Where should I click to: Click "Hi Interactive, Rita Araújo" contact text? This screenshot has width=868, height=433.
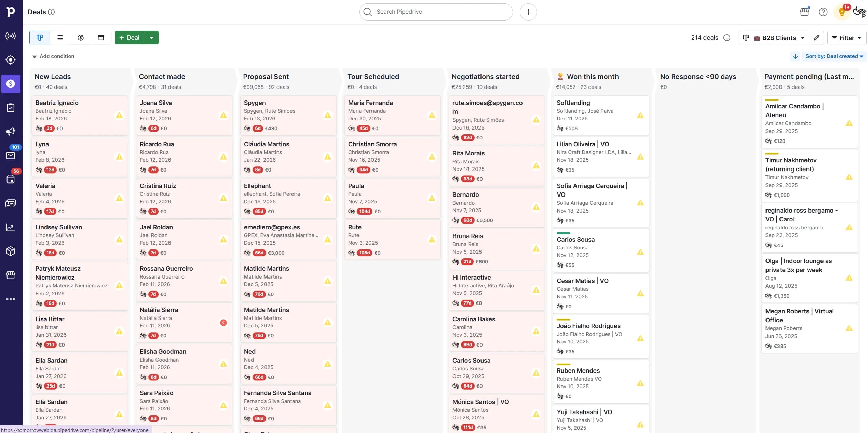(483, 286)
